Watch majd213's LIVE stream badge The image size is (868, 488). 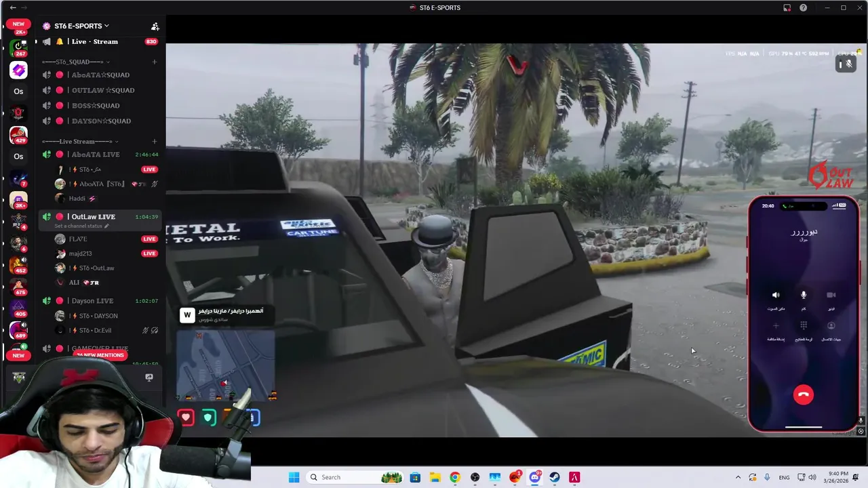pyautogui.click(x=149, y=253)
